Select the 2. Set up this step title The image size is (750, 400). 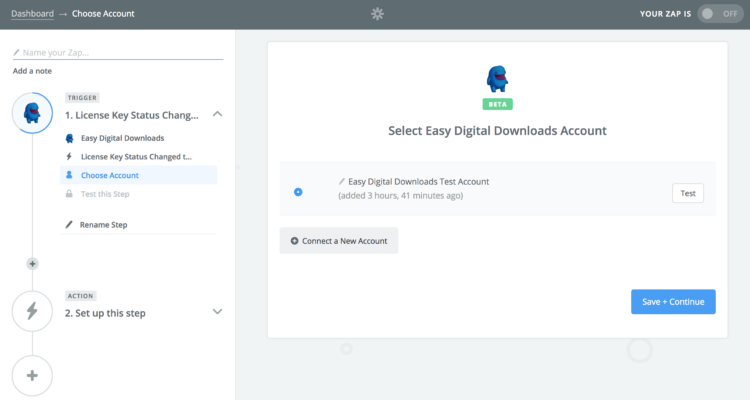pos(105,313)
